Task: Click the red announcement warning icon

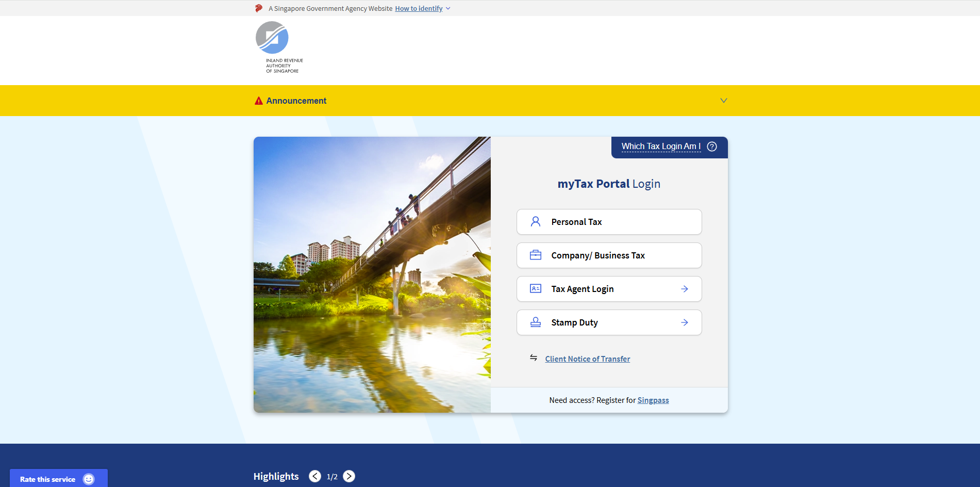Action: click(x=259, y=101)
